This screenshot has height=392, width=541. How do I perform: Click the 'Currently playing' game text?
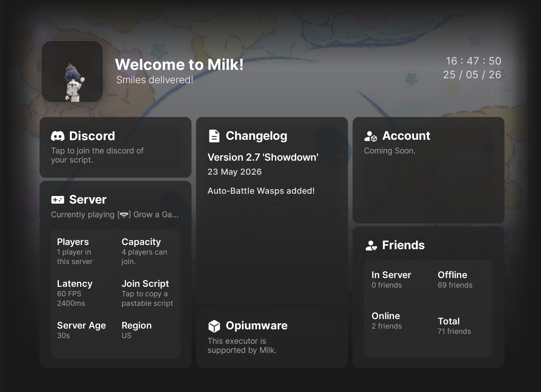(115, 215)
